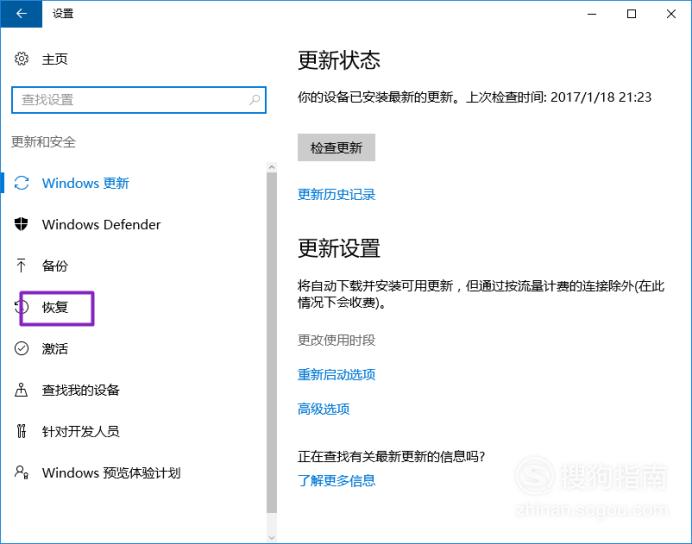Image resolution: width=692 pixels, height=544 pixels.
Task: Click the 更新和安全 category label
Action: pyautogui.click(x=43, y=142)
